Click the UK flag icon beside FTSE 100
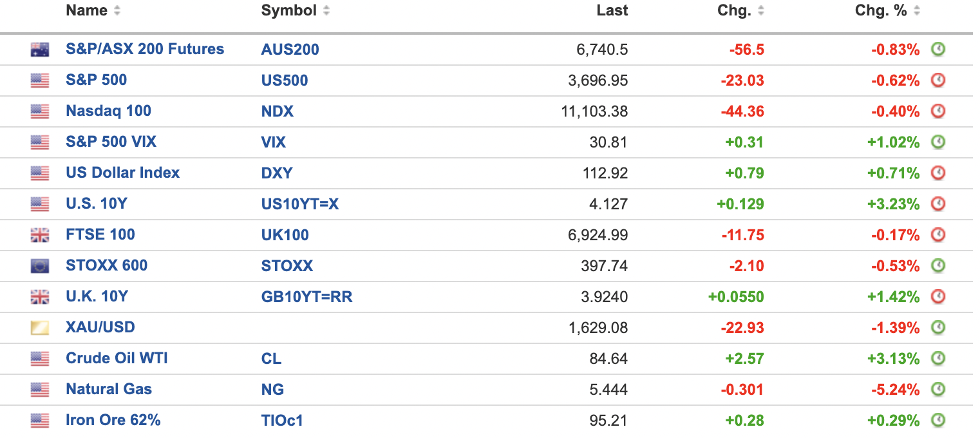Viewport: 980px width, 438px height. (40, 235)
